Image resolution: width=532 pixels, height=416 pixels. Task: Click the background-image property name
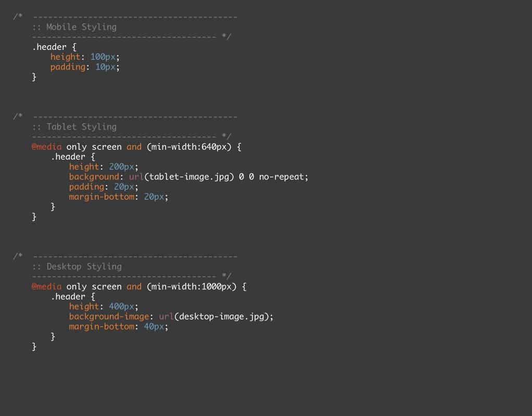pyautogui.click(x=109, y=317)
